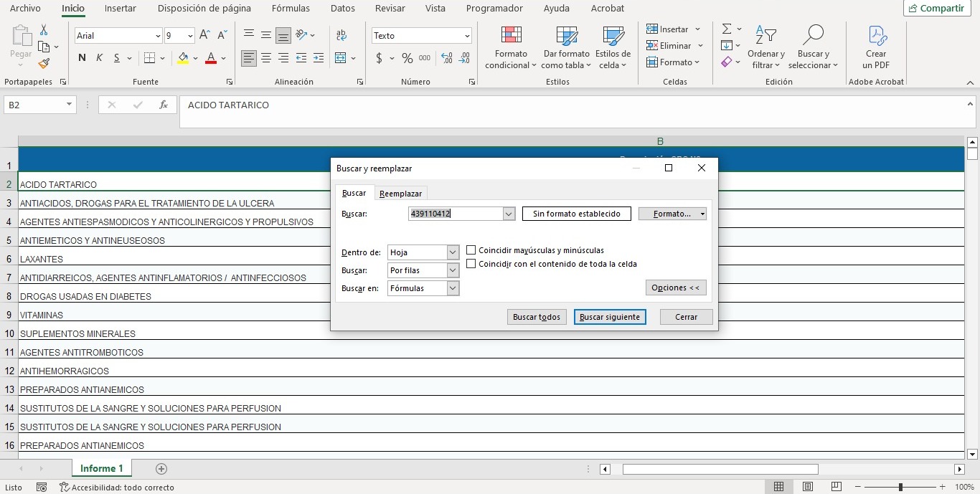The width and height of the screenshot is (980, 494).
Task: Click the Buscar todos button
Action: [537, 317]
